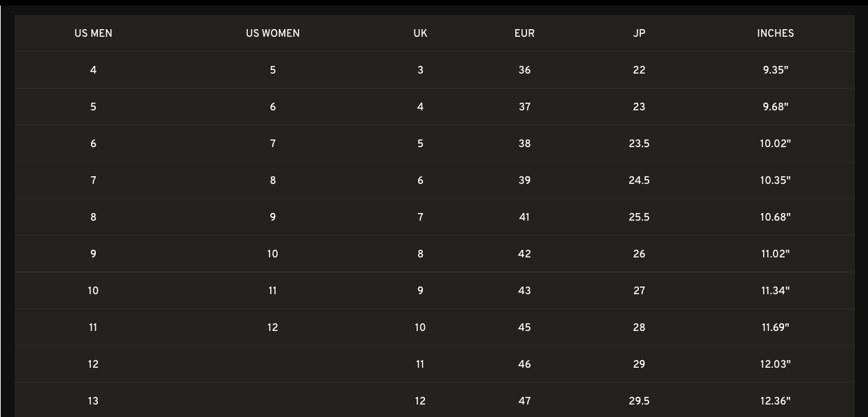The height and width of the screenshot is (417, 868).
Task: Click the EUR column header
Action: tap(524, 33)
